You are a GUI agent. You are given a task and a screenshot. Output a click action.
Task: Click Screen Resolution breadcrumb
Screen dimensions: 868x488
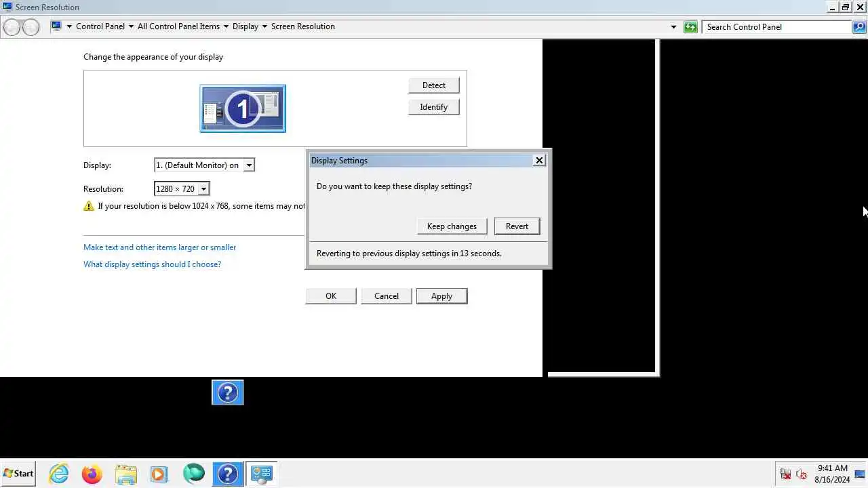(x=303, y=26)
